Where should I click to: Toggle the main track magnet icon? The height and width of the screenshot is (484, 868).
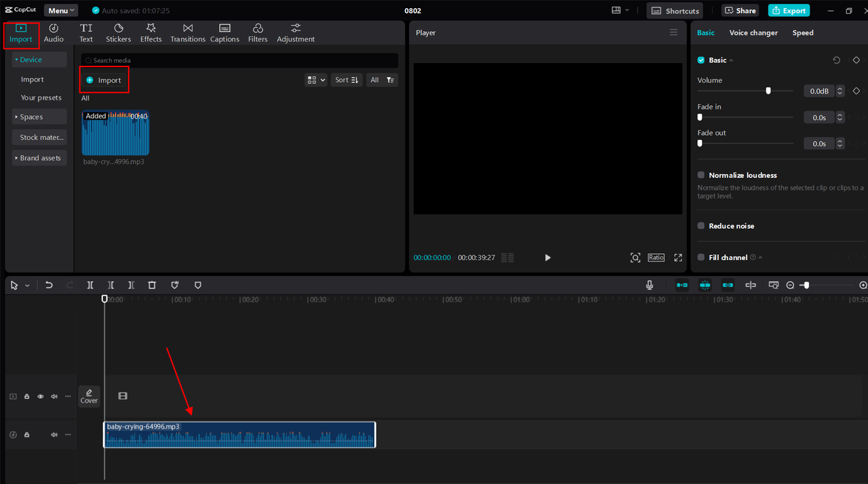[x=682, y=285]
